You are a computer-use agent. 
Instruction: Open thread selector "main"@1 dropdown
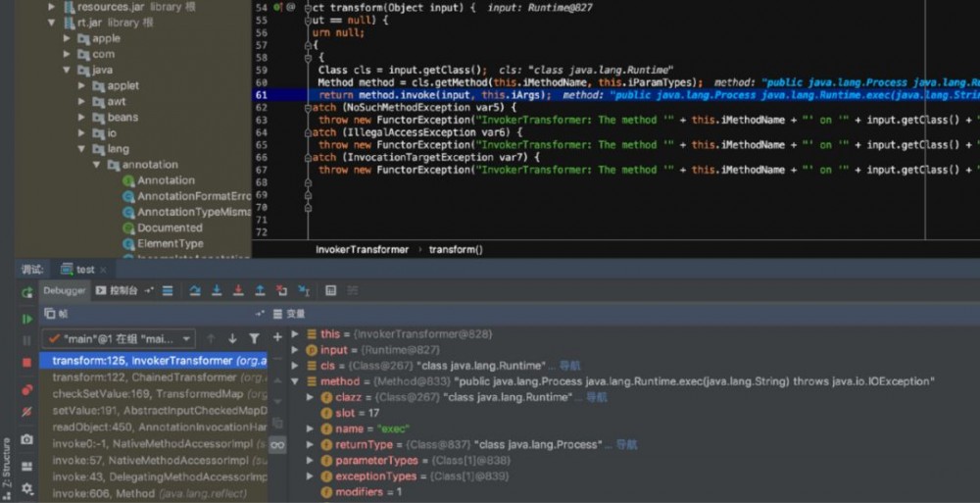pyautogui.click(x=119, y=338)
